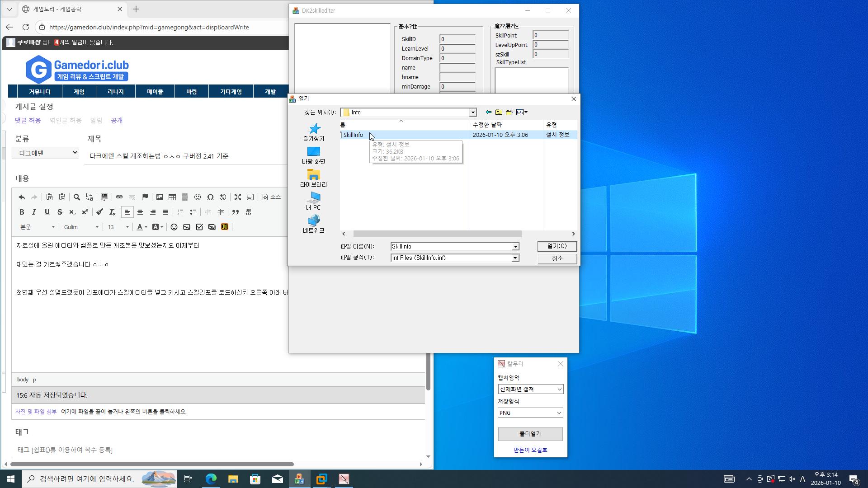The image size is (868, 488).
Task: Go up one folder in Open dialog
Action: coord(499,112)
